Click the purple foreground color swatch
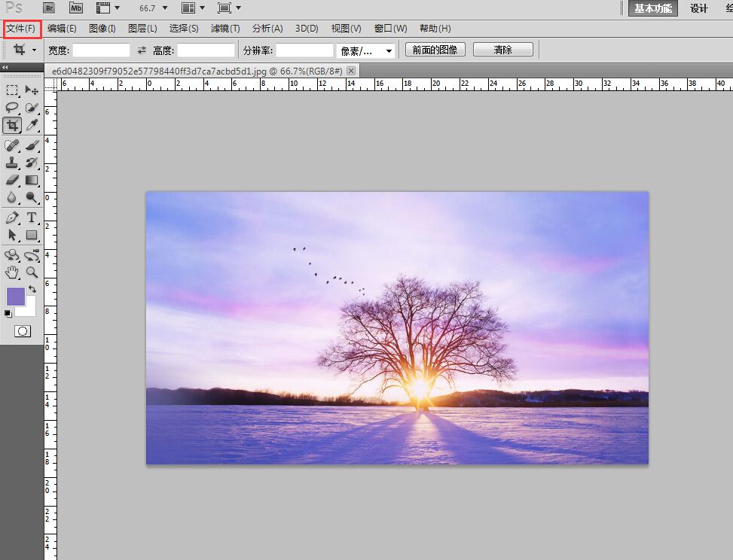This screenshot has height=560, width=733. pyautogui.click(x=15, y=297)
